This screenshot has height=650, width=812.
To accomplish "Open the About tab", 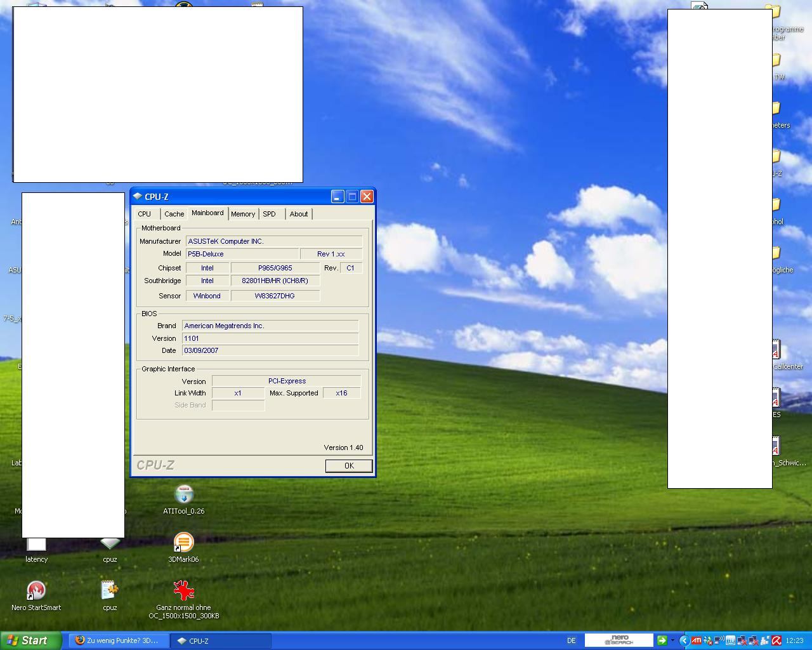I will [x=299, y=214].
